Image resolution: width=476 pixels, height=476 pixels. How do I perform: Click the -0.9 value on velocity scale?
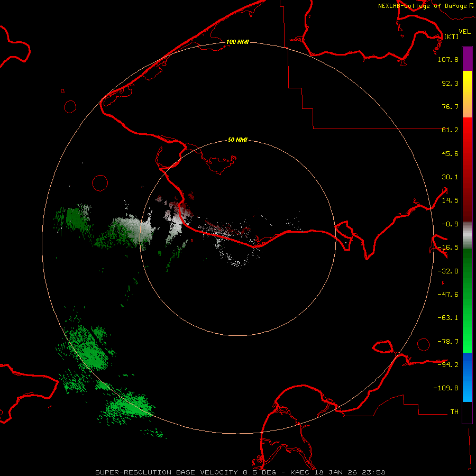point(450,224)
